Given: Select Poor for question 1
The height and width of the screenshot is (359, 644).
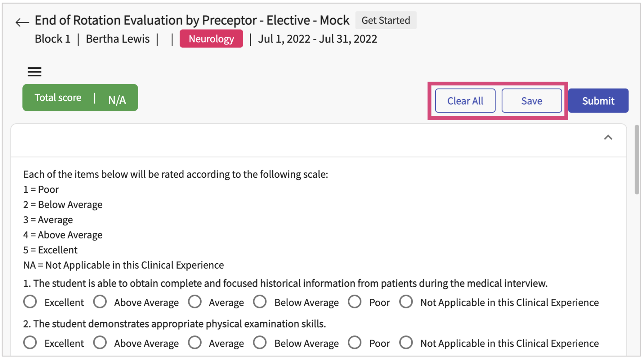Looking at the screenshot, I should click(x=355, y=302).
